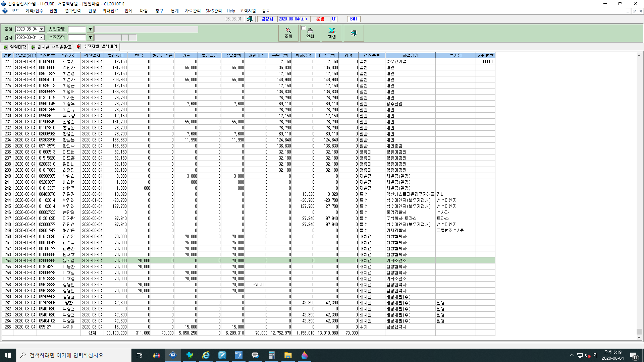Image resolution: width=644 pixels, height=362 pixels.
Task: Open File Explorer from the taskbar
Action: click(x=288, y=355)
